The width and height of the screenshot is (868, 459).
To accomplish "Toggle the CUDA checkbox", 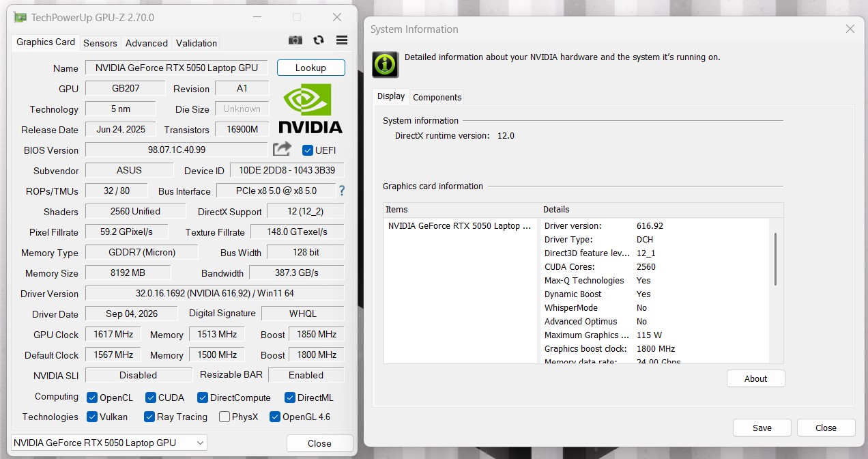I will click(150, 398).
